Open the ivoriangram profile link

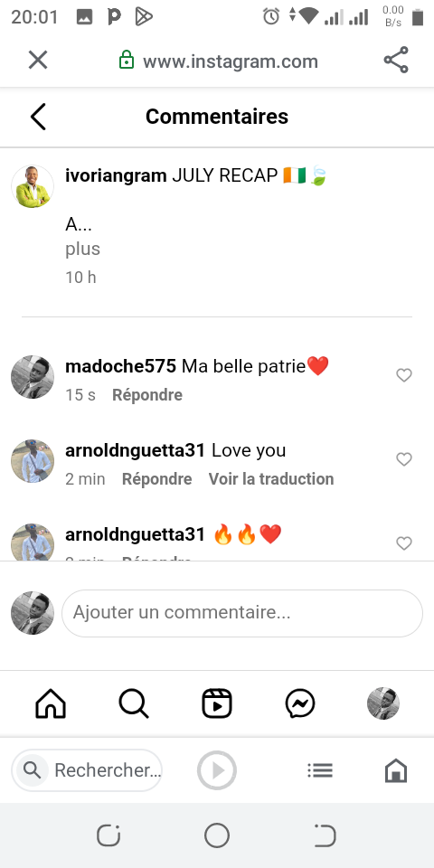(x=116, y=175)
